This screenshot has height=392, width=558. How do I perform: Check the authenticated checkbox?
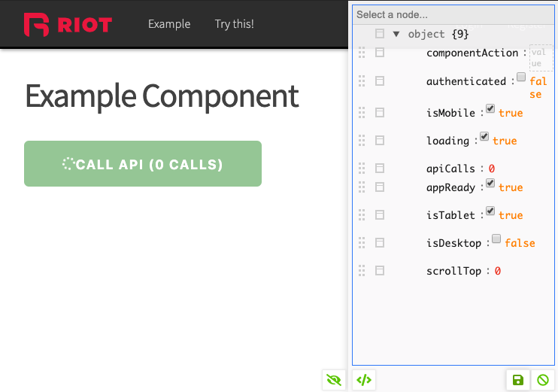tap(521, 77)
